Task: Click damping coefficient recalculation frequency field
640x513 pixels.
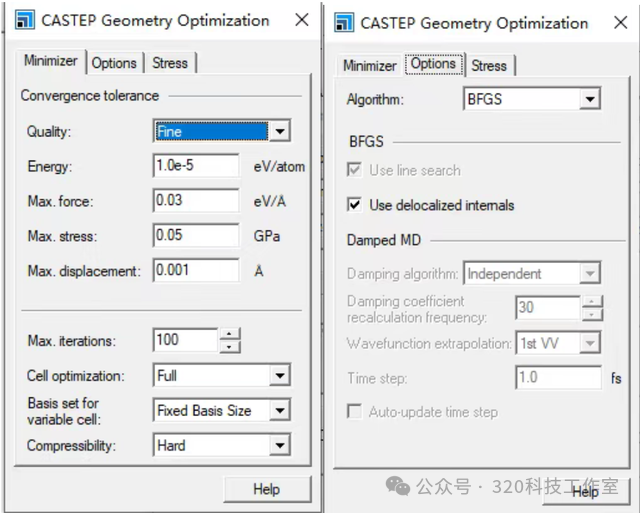Action: (548, 308)
